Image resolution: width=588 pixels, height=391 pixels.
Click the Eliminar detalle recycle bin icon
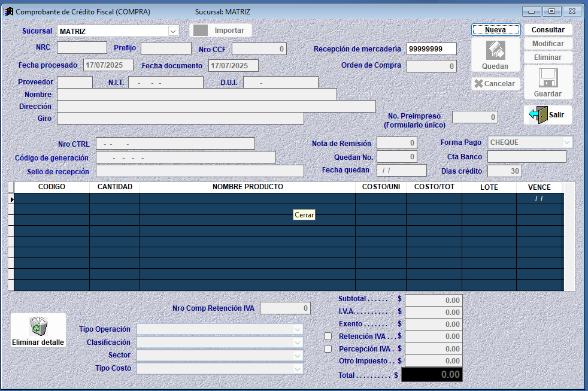pos(38,326)
